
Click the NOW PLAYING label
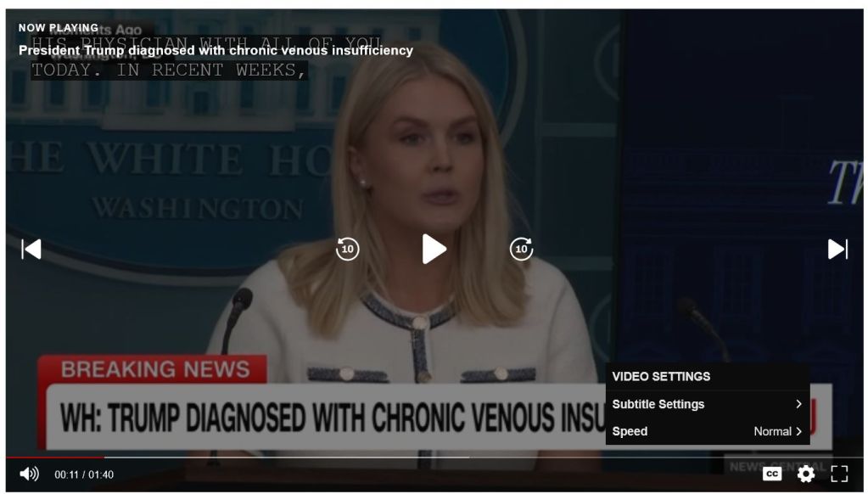59,28
